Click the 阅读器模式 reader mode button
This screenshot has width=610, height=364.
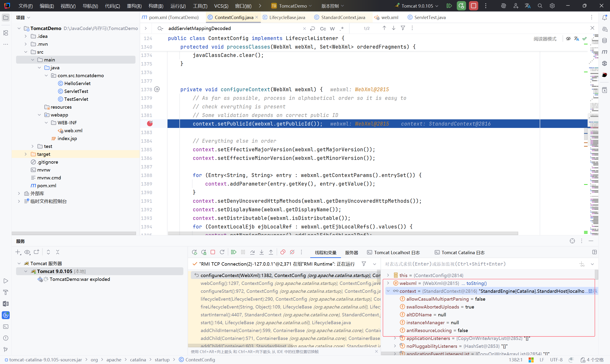(x=545, y=39)
